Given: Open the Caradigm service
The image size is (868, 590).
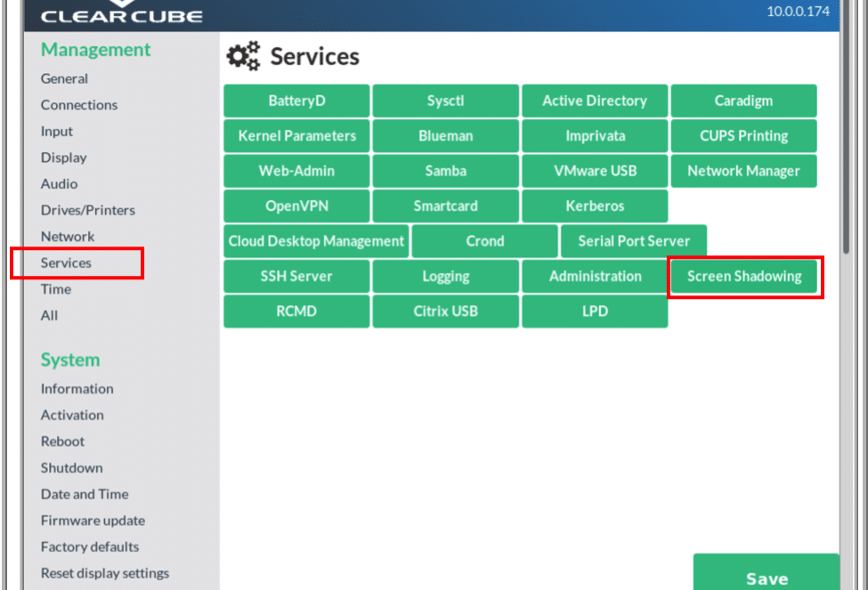Looking at the screenshot, I should click(x=743, y=101).
